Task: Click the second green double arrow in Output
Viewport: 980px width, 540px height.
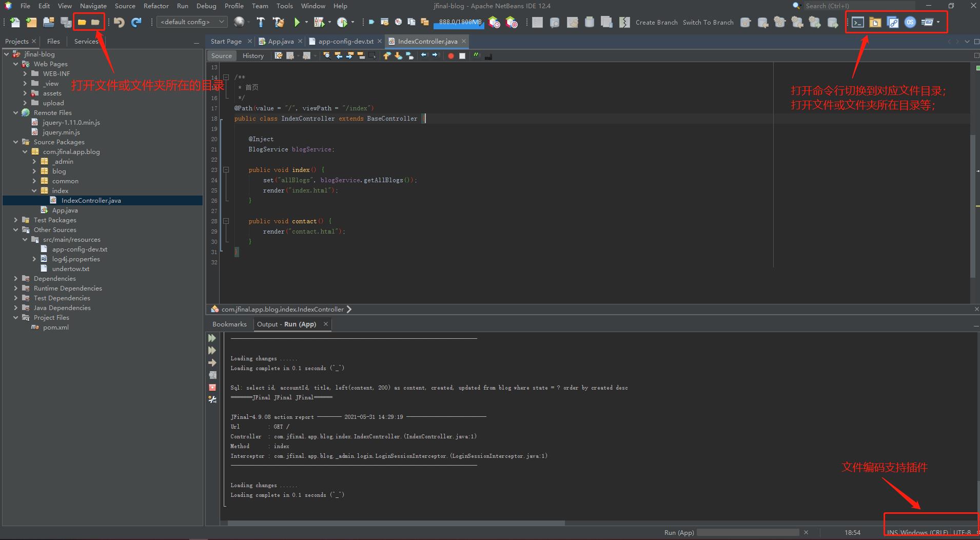Action: [x=212, y=350]
